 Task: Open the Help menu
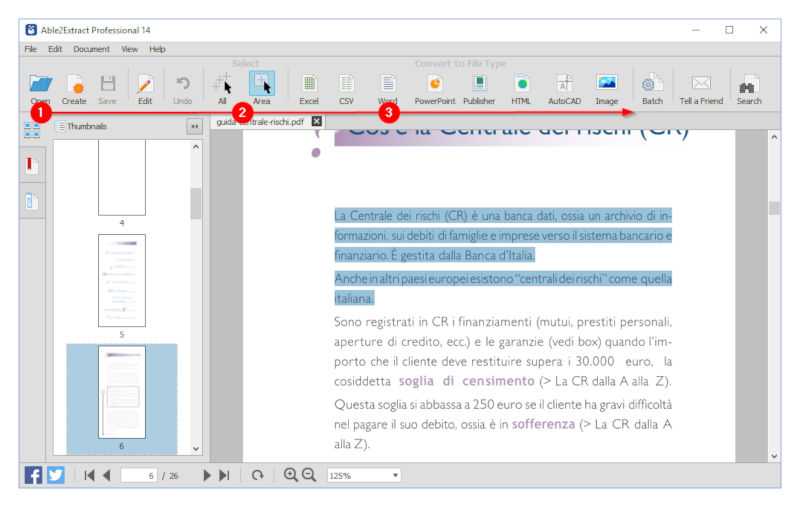(x=157, y=49)
